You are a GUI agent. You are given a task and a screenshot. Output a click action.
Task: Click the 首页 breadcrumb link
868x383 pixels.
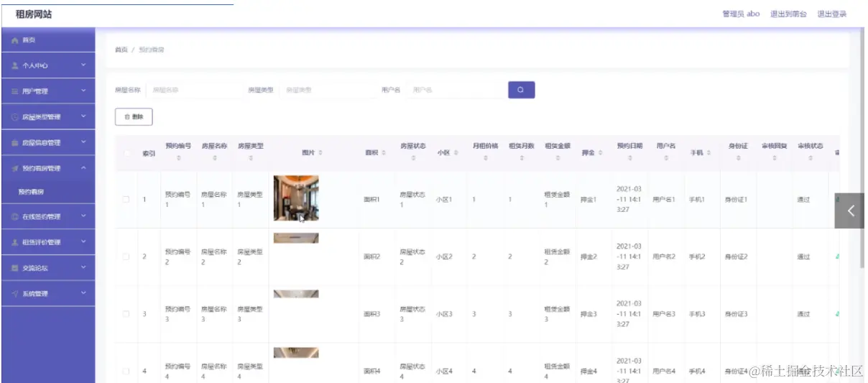point(121,50)
